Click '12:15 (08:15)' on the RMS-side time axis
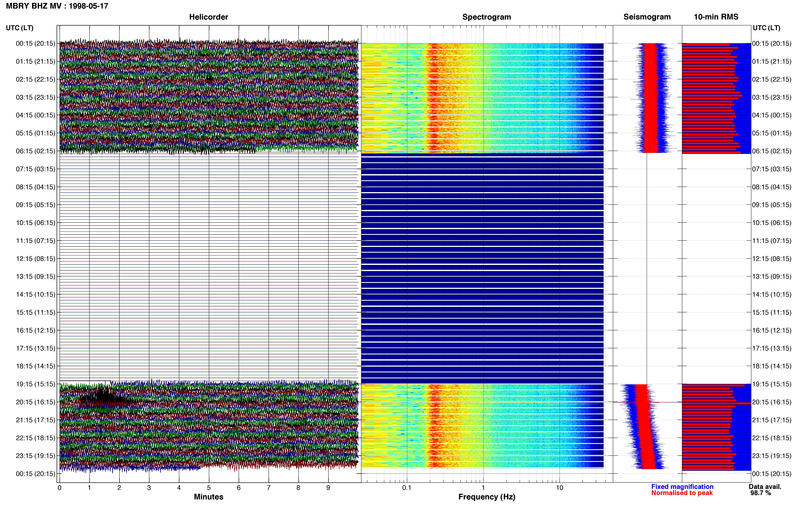The image size is (812, 508). click(772, 259)
